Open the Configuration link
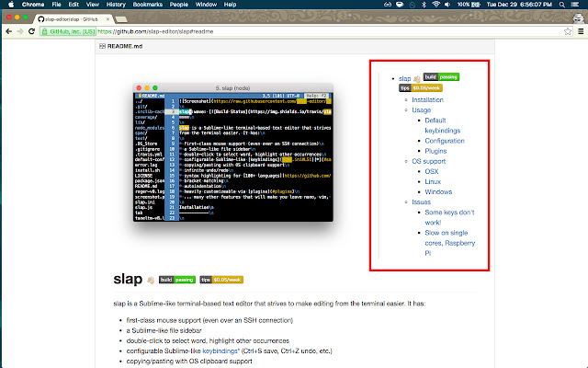Image resolution: width=588 pixels, height=368 pixels. click(445, 141)
